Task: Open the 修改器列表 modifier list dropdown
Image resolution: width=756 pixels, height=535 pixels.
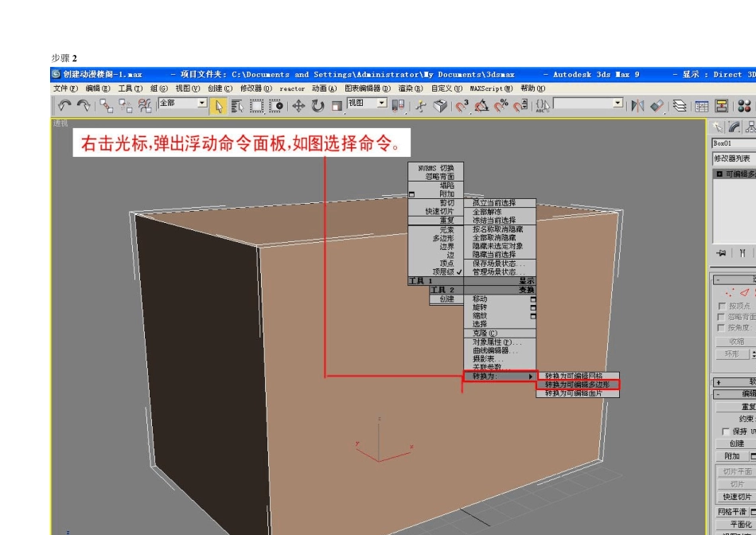Action: (734, 158)
